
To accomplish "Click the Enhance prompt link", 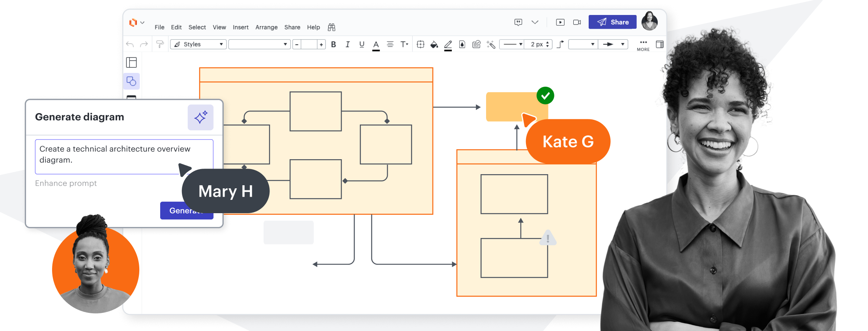I will pyautogui.click(x=66, y=183).
